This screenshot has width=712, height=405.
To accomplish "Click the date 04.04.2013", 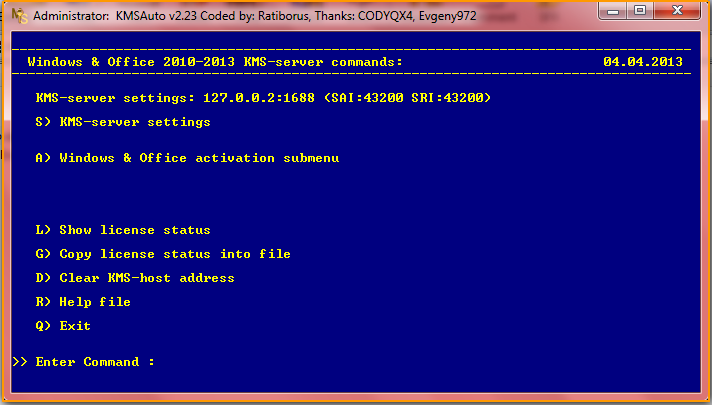I will click(x=643, y=62).
